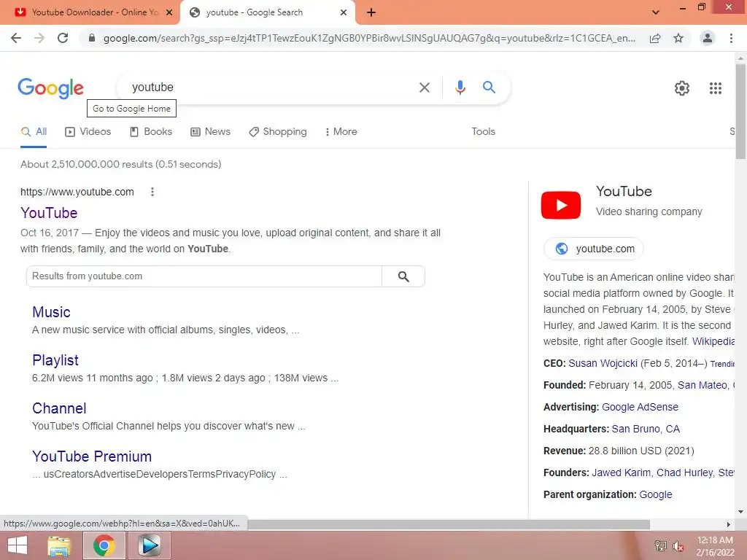Image resolution: width=747 pixels, height=560 pixels.
Task: Open Susan Wojcicki link
Action: tap(603, 363)
